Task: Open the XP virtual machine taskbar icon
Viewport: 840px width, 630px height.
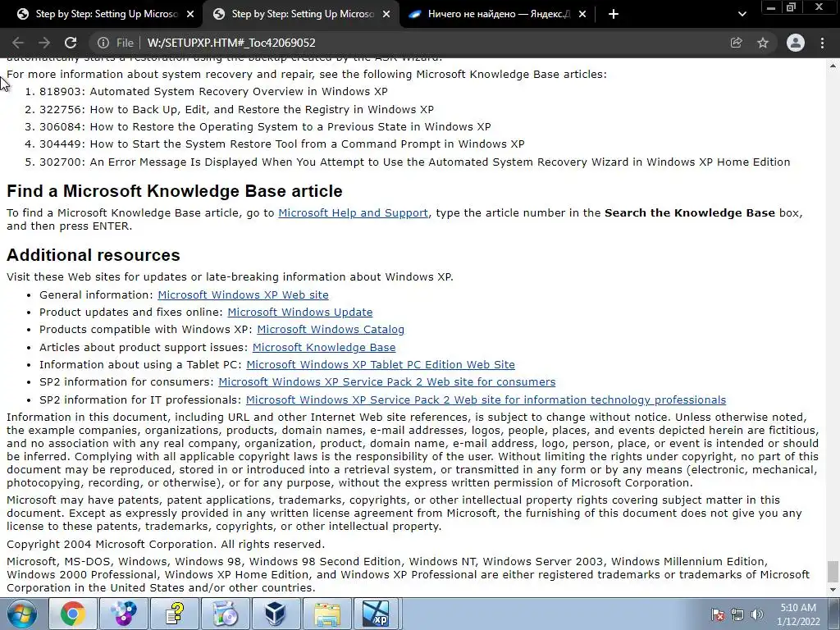Action: pyautogui.click(x=376, y=614)
